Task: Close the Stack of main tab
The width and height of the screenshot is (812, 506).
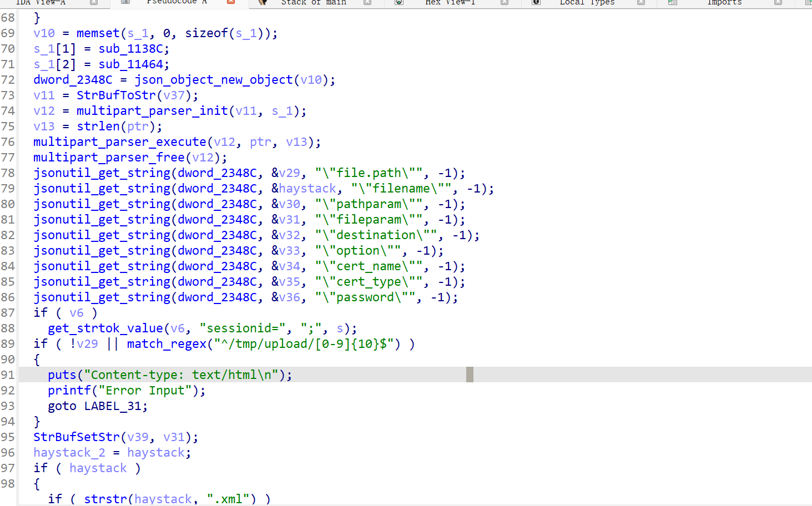Action: [x=367, y=2]
